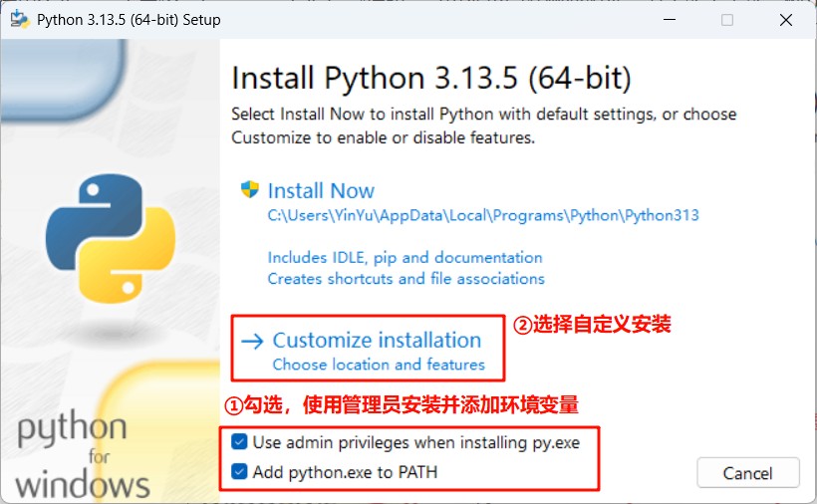Click the Python 3.13.5 (64-bit) Setup title text
This screenshot has width=817, height=504.
pos(129,20)
